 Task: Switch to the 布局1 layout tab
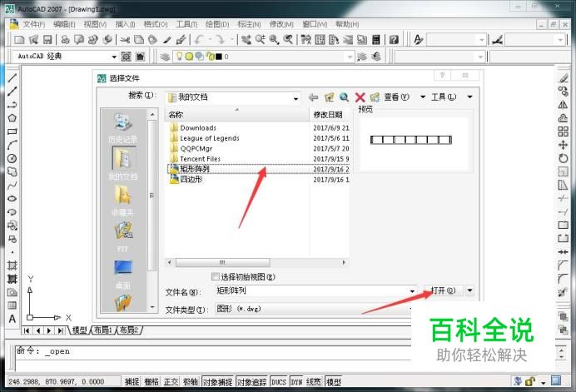(x=103, y=330)
